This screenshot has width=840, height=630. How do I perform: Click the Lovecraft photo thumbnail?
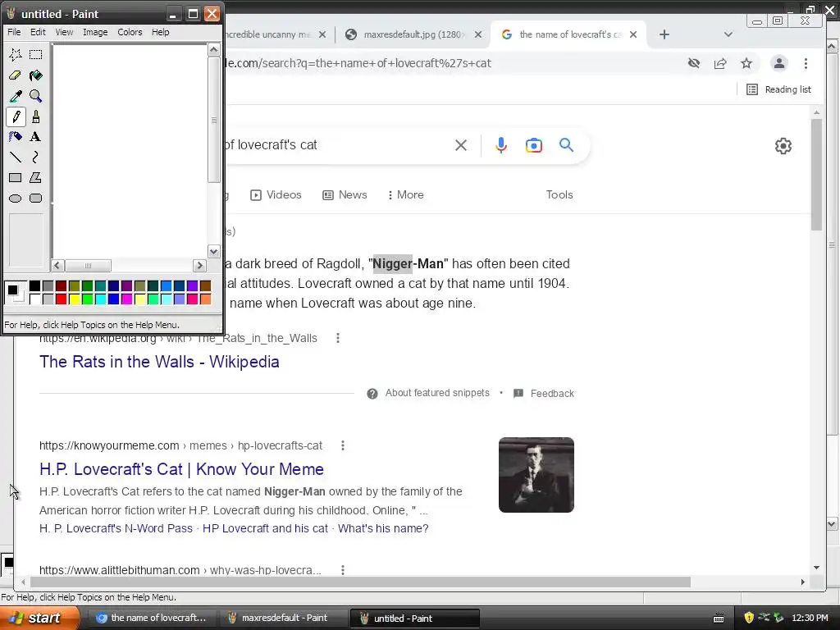(536, 475)
